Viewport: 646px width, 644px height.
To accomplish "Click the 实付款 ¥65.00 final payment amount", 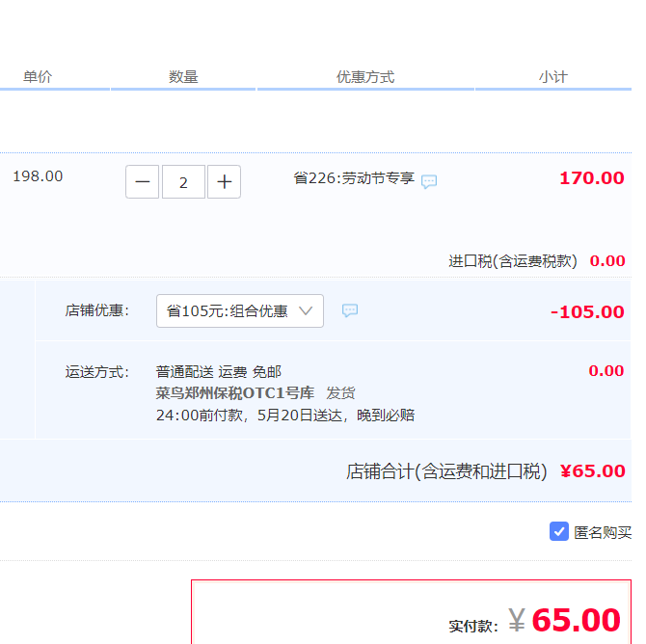I will [x=535, y=621].
